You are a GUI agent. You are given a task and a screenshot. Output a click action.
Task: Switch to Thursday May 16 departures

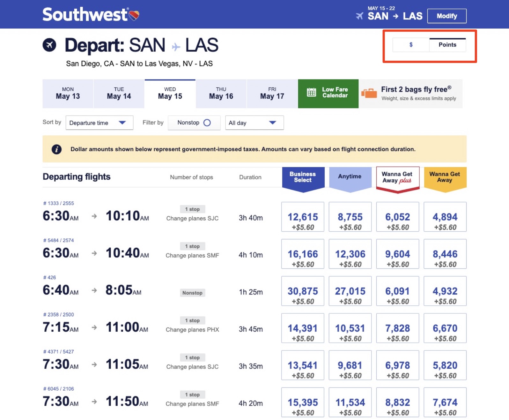[x=221, y=93]
